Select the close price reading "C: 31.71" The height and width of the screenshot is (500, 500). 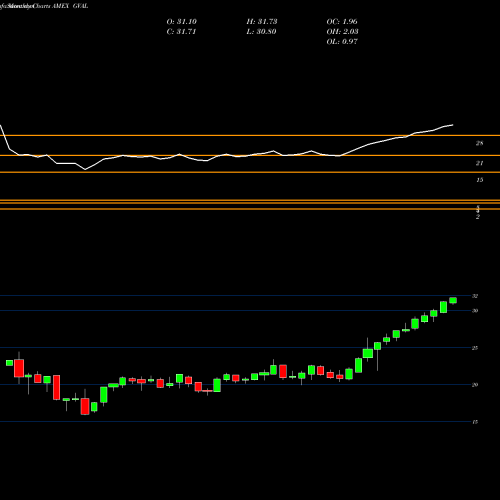pyautogui.click(x=181, y=32)
